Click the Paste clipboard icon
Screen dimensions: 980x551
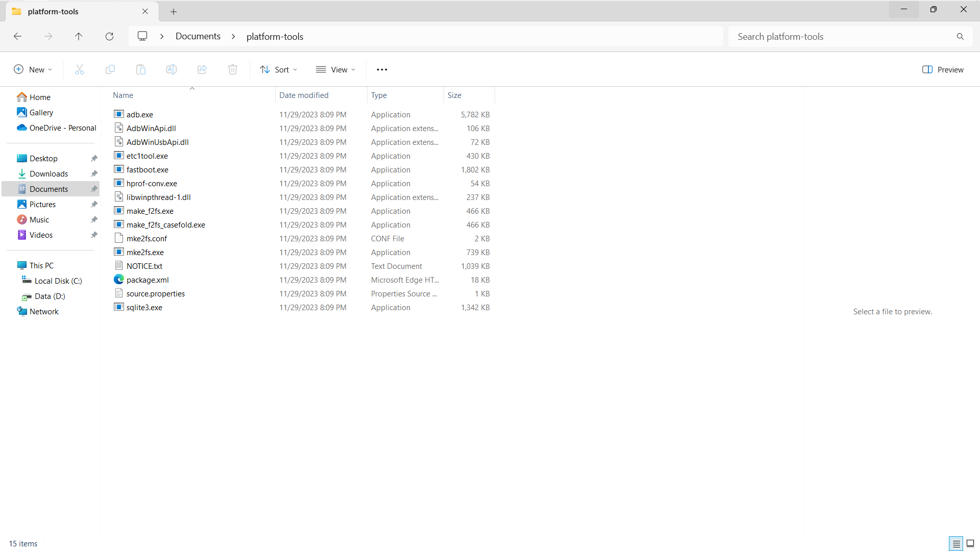(141, 69)
